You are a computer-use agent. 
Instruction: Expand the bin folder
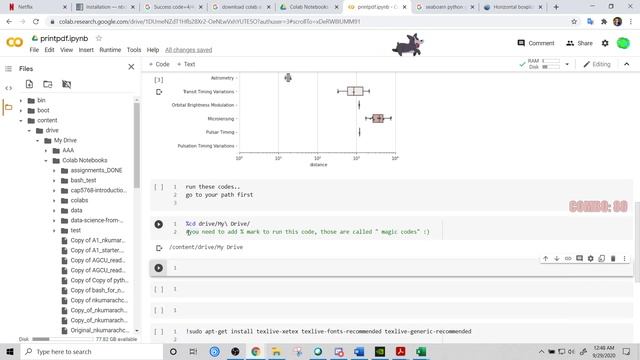point(21,100)
